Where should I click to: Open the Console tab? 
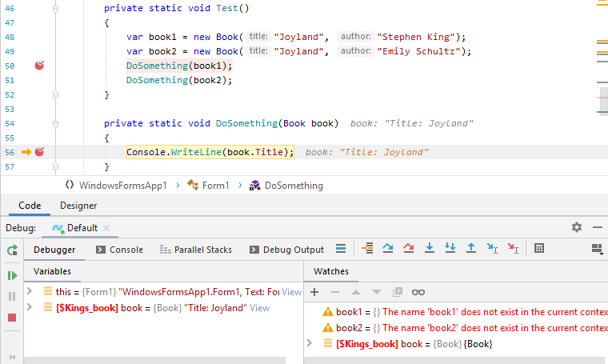pos(119,250)
